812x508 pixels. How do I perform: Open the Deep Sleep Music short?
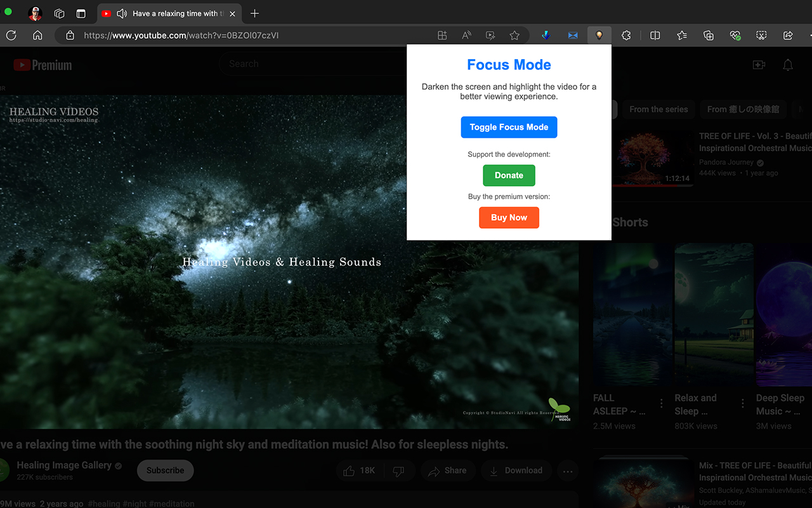pos(784,315)
